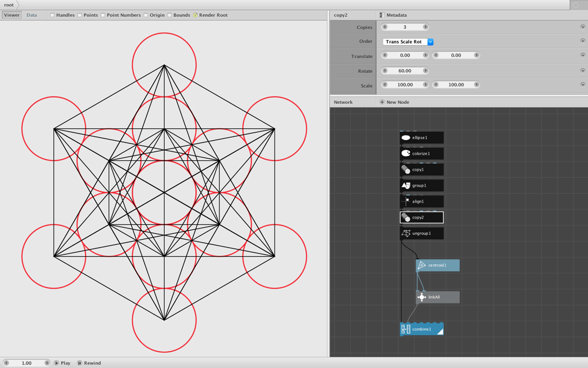Open the Order parameter options menu
This screenshot has width=588, height=368.
[583, 41]
